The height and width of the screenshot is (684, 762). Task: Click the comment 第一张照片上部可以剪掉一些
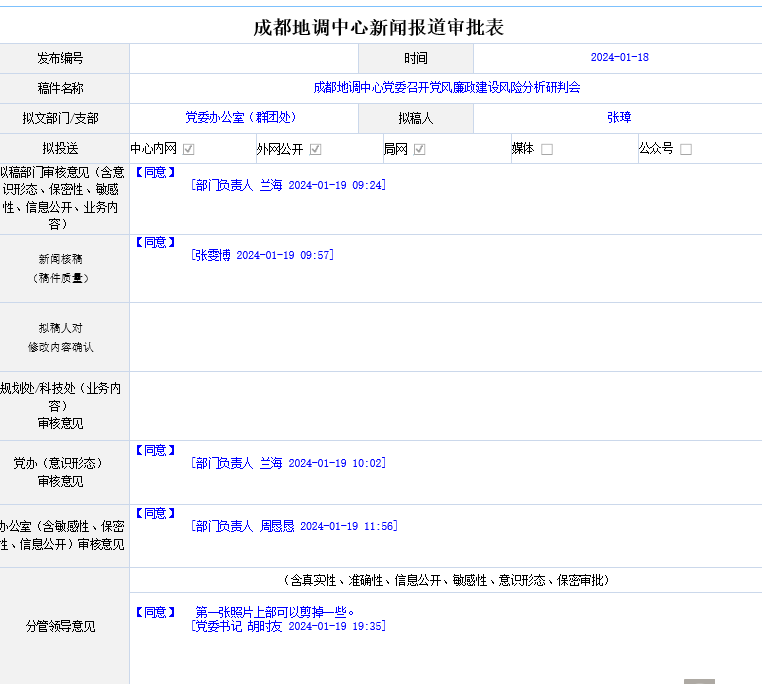tap(275, 612)
